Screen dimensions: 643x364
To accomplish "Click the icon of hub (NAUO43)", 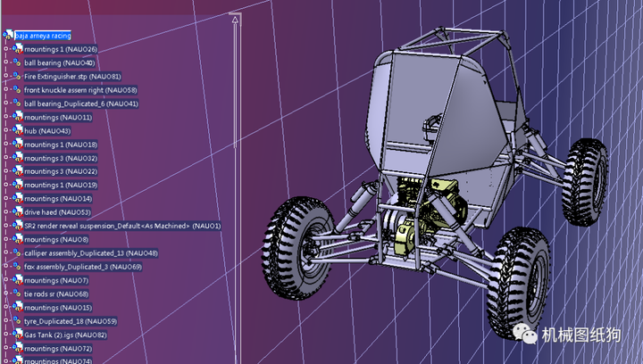I will pyautogui.click(x=17, y=130).
